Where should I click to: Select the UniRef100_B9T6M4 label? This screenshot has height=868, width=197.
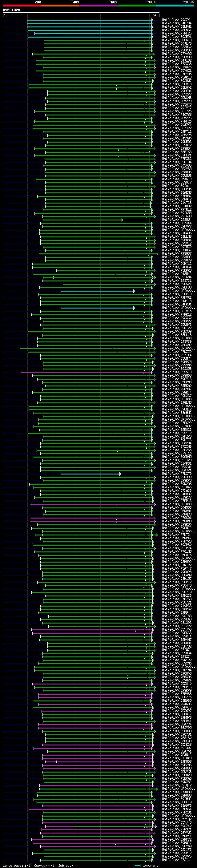pyautogui.click(x=177, y=277)
